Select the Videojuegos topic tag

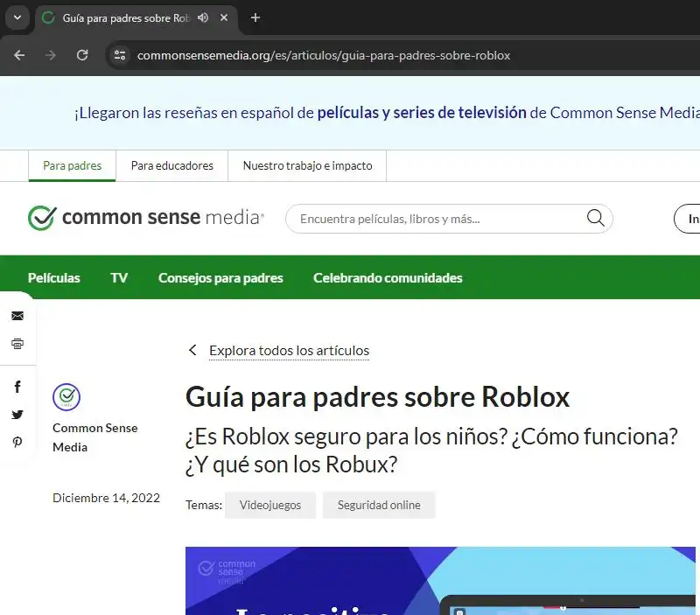tap(270, 505)
